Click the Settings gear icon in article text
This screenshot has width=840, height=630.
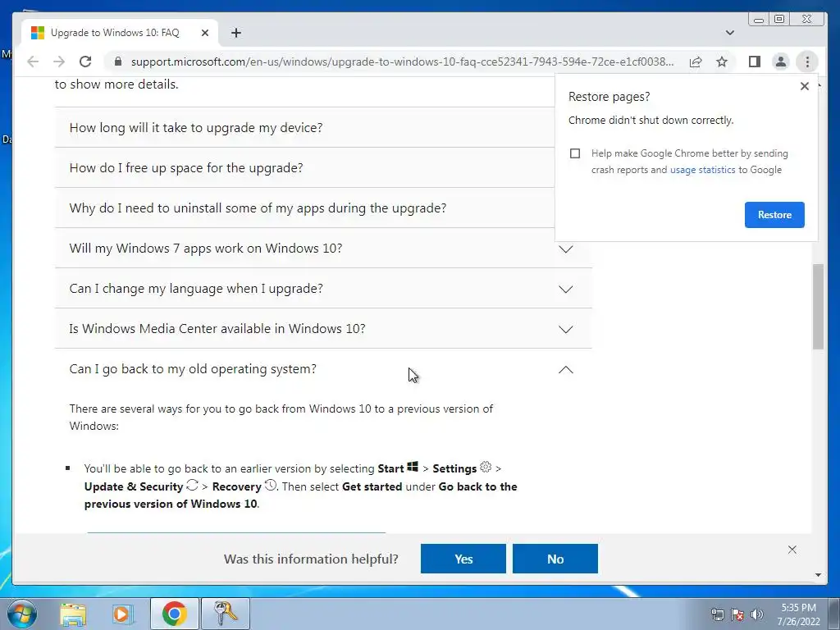coord(486,467)
